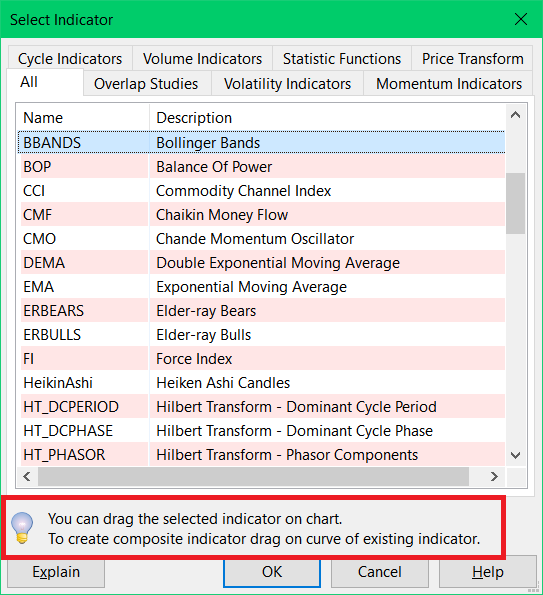The image size is (543, 595).
Task: Open the Overlap Studies tab
Action: point(146,83)
